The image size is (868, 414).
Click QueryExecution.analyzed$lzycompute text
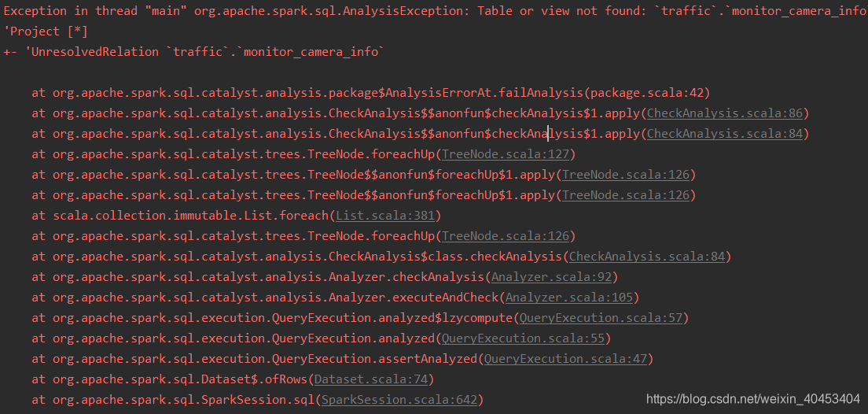pos(392,318)
